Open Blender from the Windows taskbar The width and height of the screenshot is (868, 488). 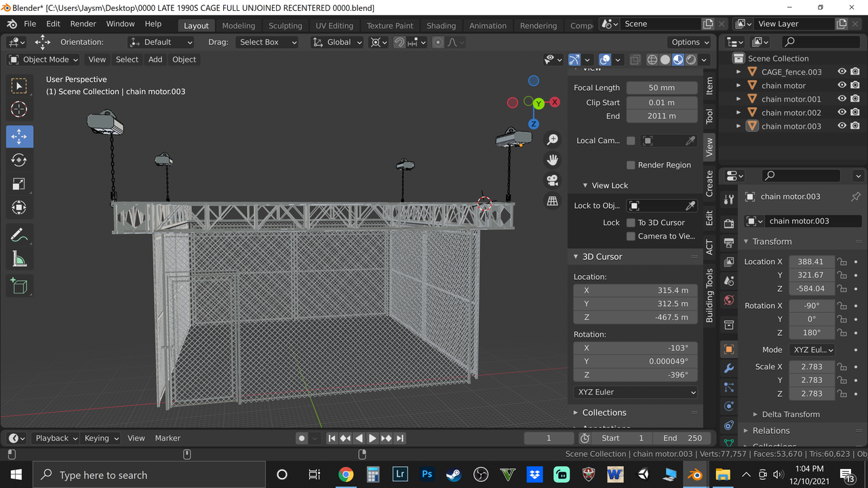pyautogui.click(x=695, y=474)
